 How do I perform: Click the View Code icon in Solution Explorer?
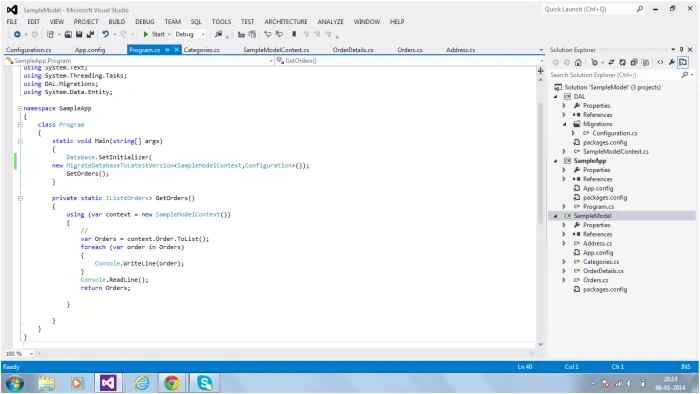(x=660, y=62)
